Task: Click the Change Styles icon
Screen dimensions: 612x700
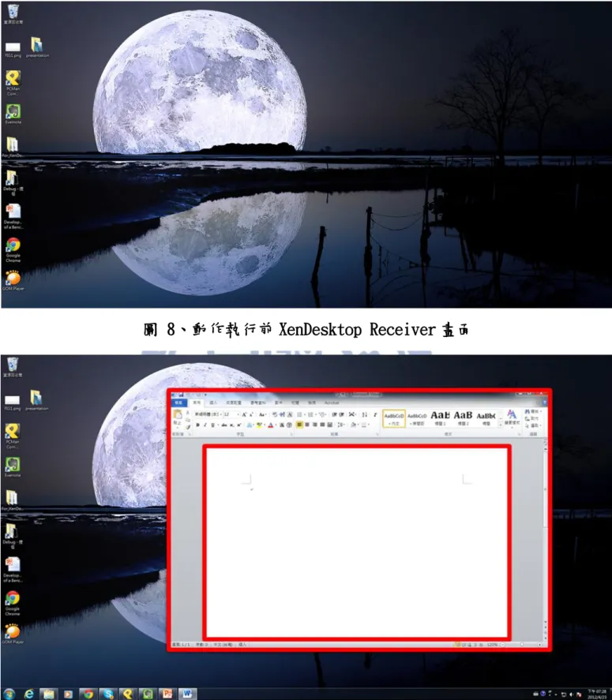Action: 512,417
